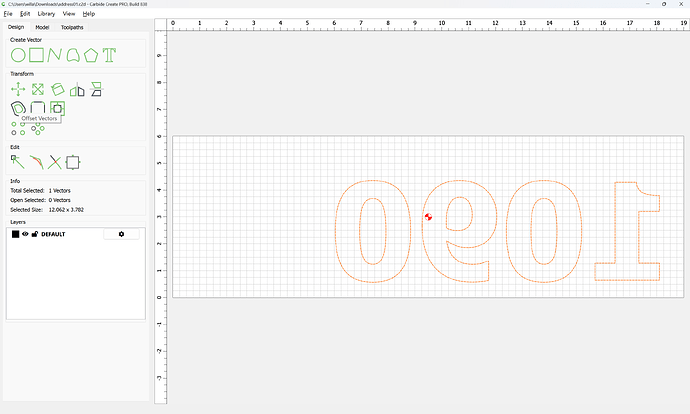
Task: Open the Library menu
Action: (46, 14)
